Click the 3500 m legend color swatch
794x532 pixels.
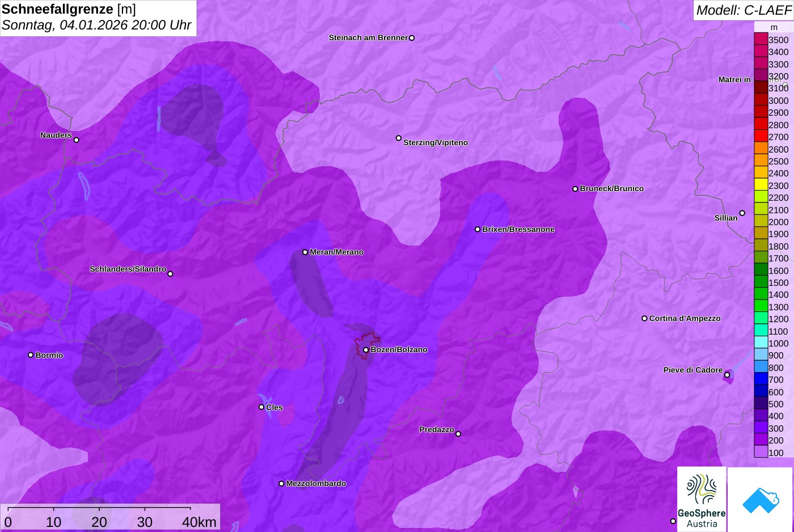761,39
